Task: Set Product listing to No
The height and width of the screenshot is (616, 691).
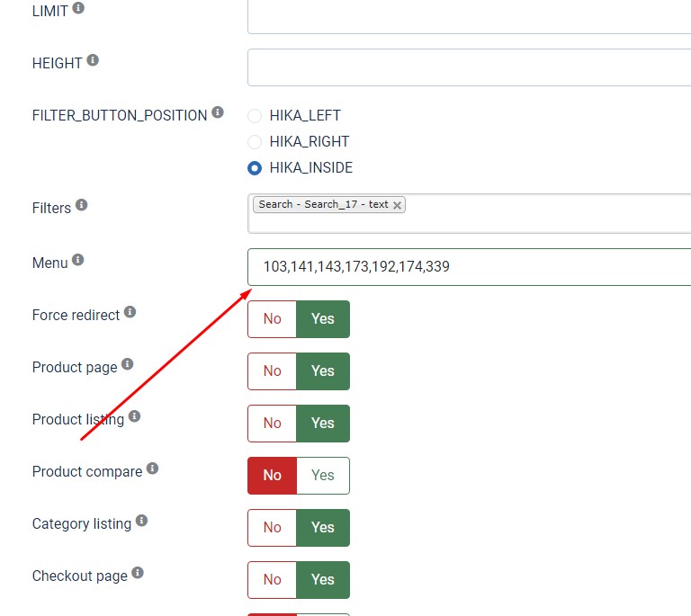Action: pos(272,424)
